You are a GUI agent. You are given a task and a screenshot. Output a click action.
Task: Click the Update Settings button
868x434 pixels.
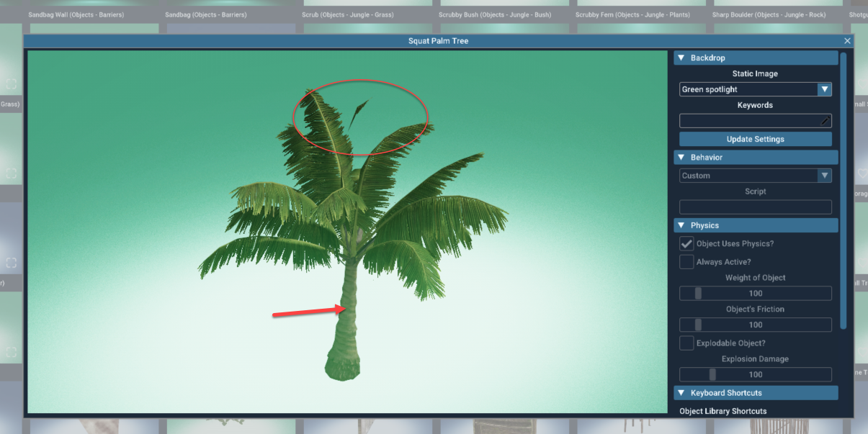[x=756, y=139]
